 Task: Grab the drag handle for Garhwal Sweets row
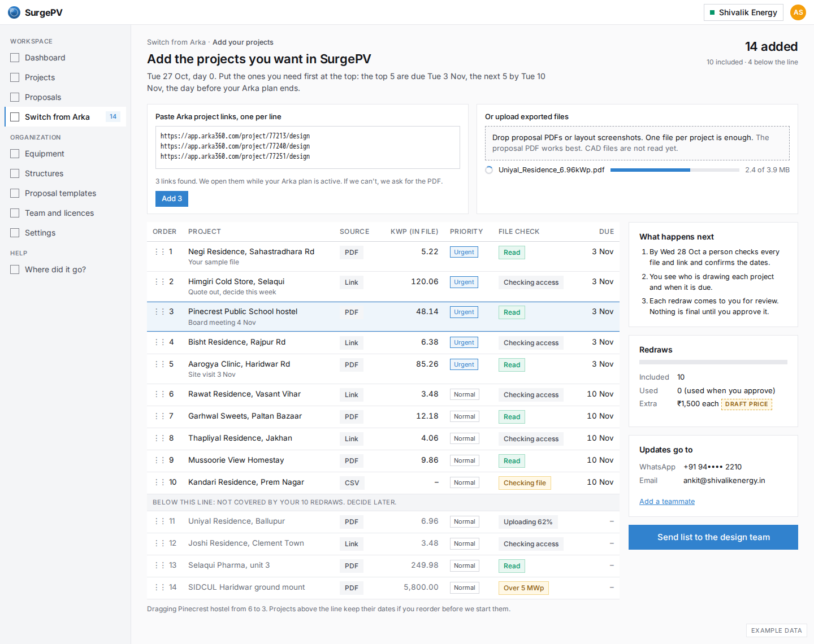tap(159, 416)
